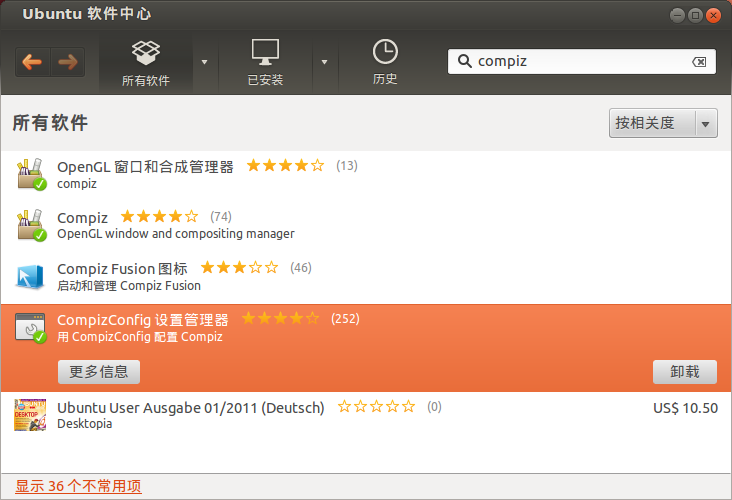The height and width of the screenshot is (500, 732).
Task: Select the Ubuntu User Ausgabe 01/2011 (Deutsch) title
Action: click(x=190, y=408)
